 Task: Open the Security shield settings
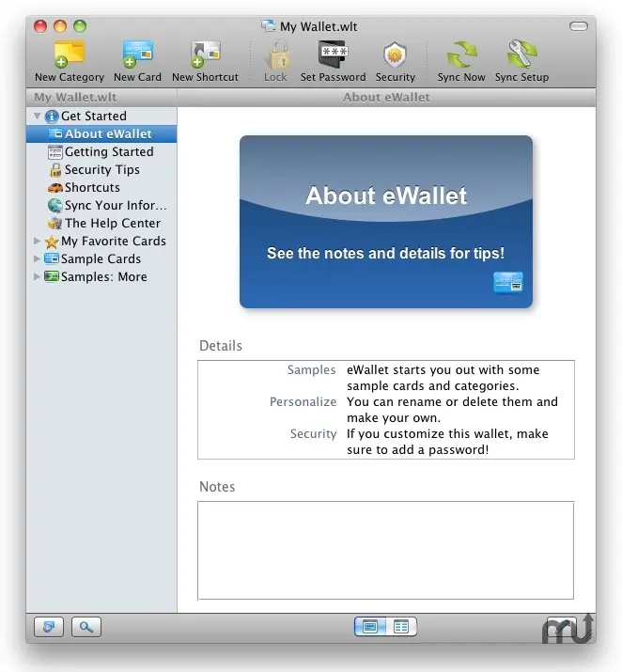tap(395, 61)
